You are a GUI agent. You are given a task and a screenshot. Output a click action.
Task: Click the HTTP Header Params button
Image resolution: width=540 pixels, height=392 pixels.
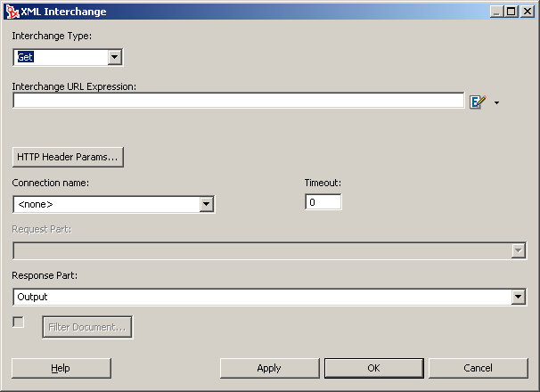[68, 157]
